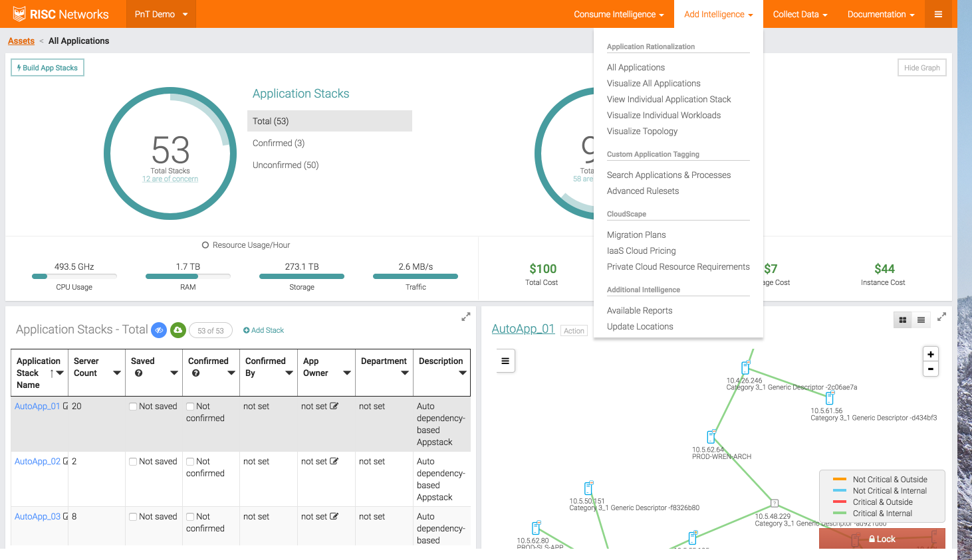Expand the Application Stacks table panel

click(x=466, y=317)
